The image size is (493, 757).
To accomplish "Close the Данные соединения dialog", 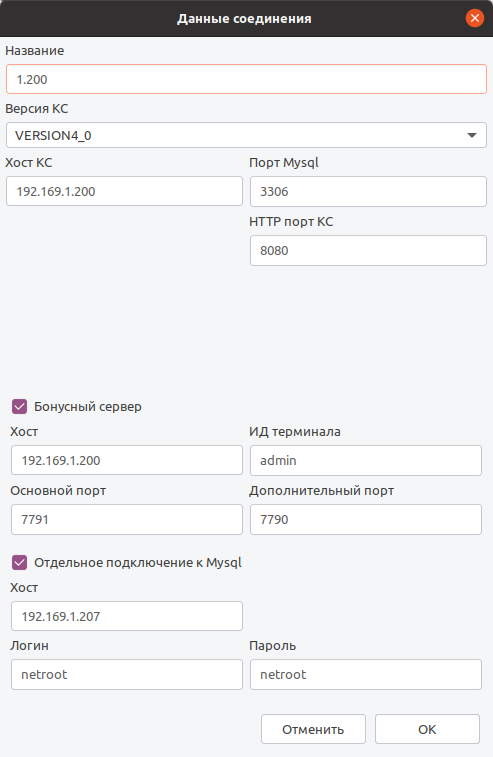I will [x=475, y=18].
